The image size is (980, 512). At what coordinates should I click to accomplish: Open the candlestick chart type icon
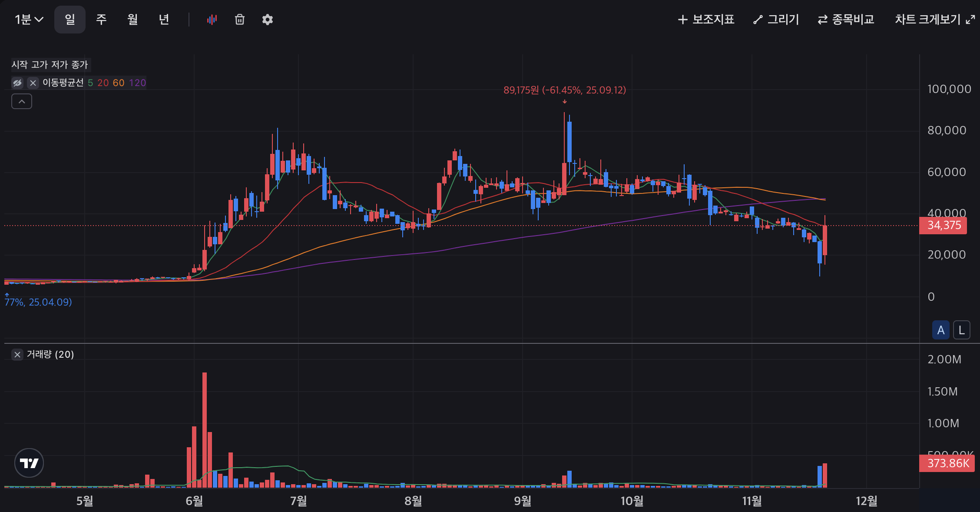(x=212, y=20)
